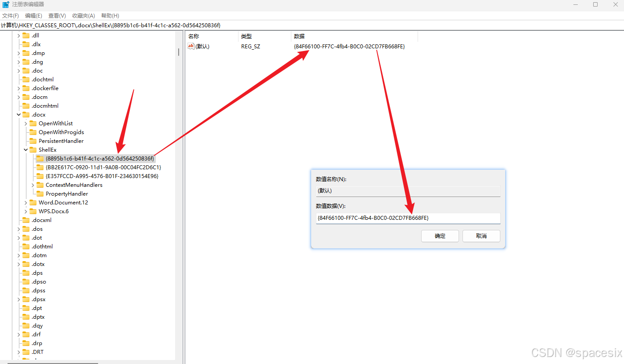Click the folder icon of {BB2E617C-0920-11d1-9A0B-00C04FC2D6C1}
The image size is (624, 364).
coord(40,167)
